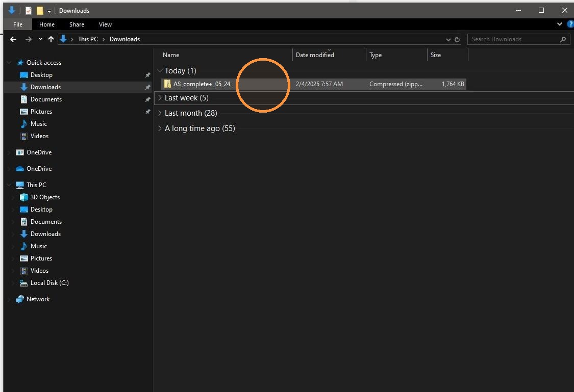574x392 pixels.
Task: Open Pictures under This PC
Action: (41, 258)
